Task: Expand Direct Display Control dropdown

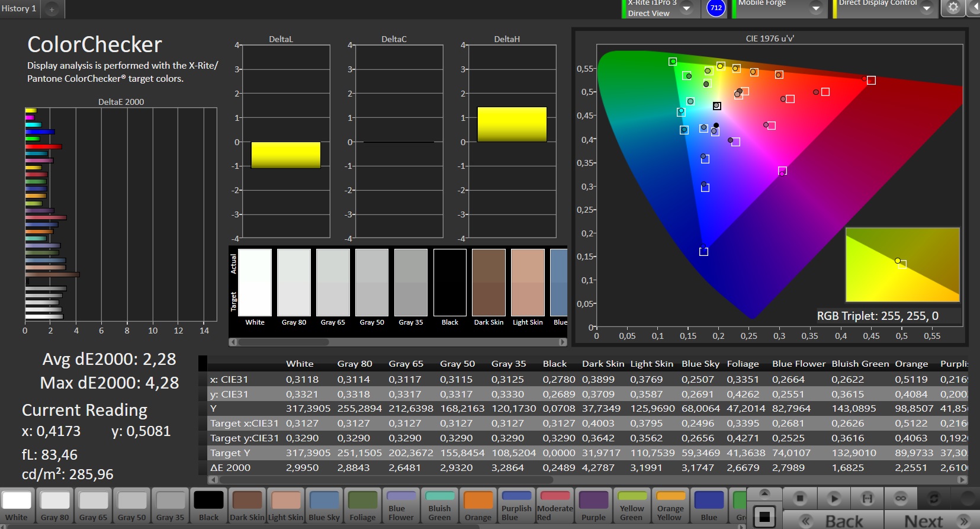Action: point(927,8)
